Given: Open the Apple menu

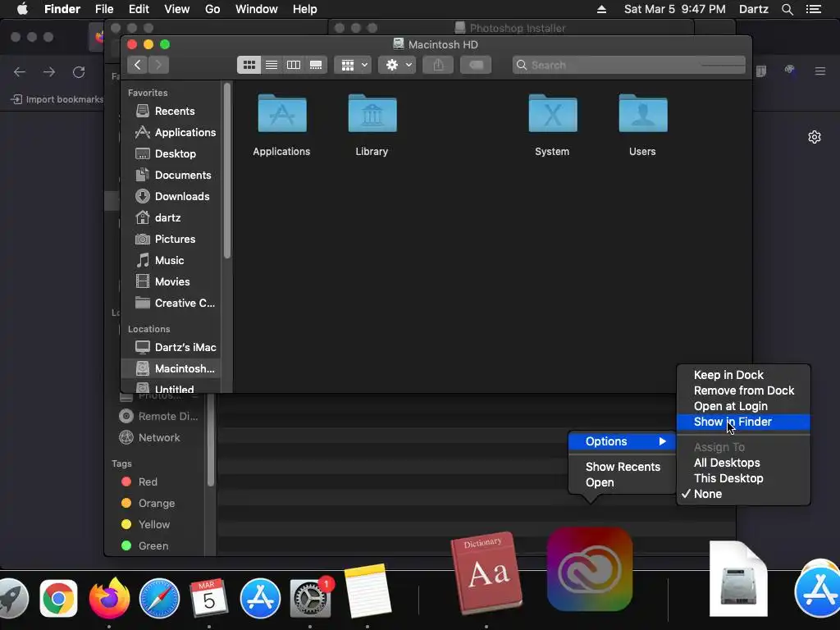Looking at the screenshot, I should pyautogui.click(x=22, y=9).
